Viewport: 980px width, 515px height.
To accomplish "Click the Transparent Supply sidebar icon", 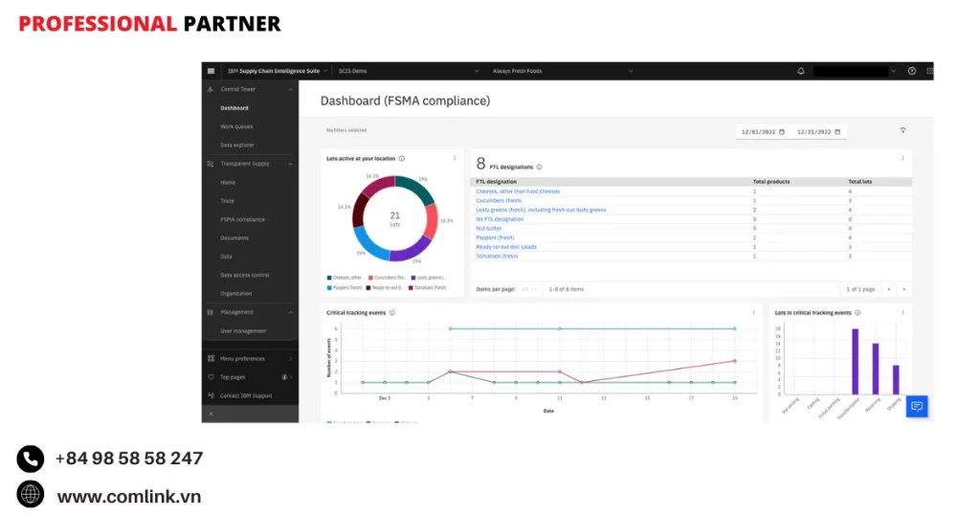I will point(210,164).
